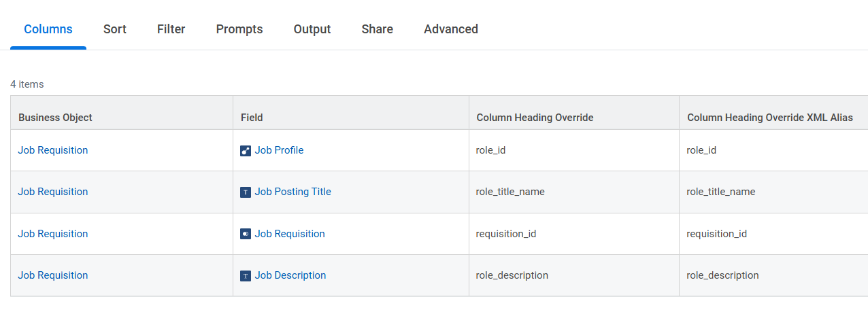The width and height of the screenshot is (868, 312).
Task: Click the Column Heading Override header
Action: (535, 118)
